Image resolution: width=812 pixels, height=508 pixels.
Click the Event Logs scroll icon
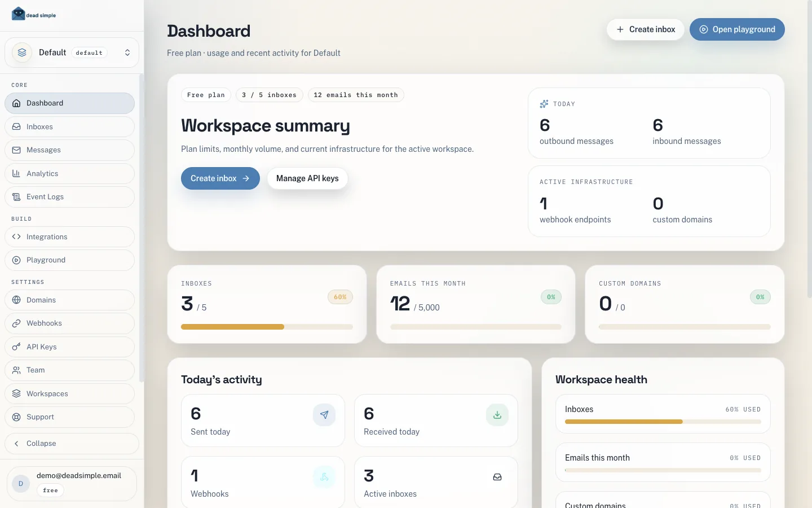(16, 197)
